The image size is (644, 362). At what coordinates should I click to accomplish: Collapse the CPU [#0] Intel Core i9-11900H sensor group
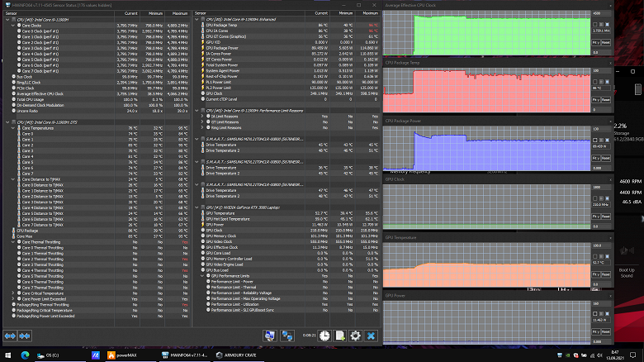click(x=7, y=20)
